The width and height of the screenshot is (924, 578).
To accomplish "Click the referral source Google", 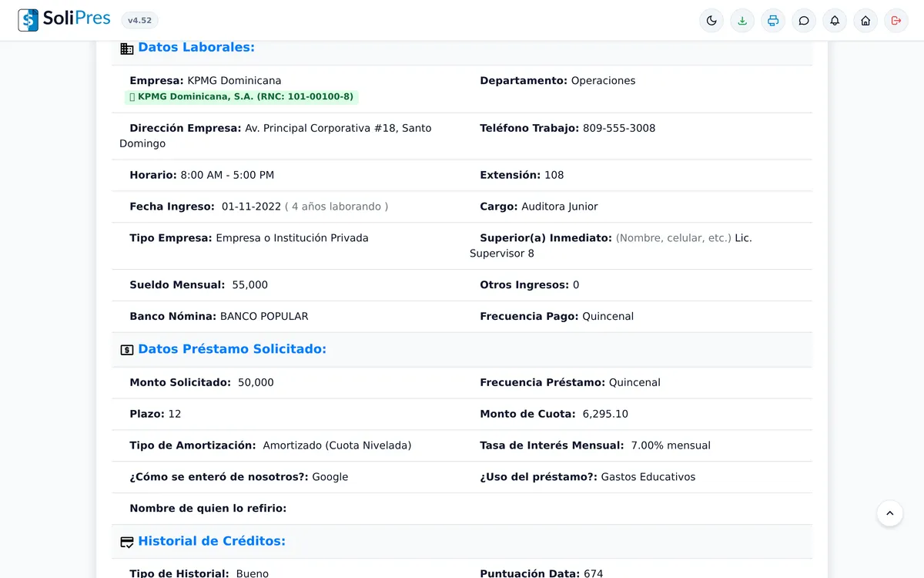I will pos(330,477).
